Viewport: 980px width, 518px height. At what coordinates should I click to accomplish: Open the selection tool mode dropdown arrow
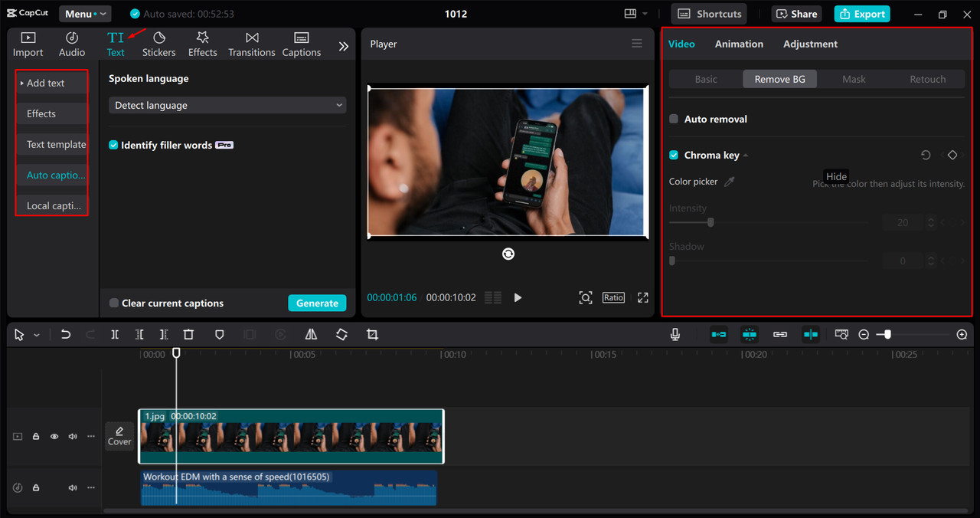(x=37, y=335)
